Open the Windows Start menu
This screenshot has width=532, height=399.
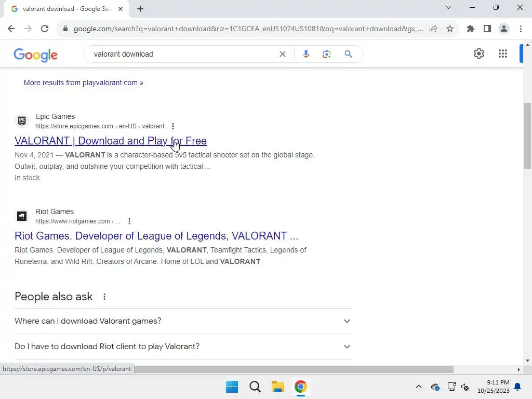tap(232, 387)
